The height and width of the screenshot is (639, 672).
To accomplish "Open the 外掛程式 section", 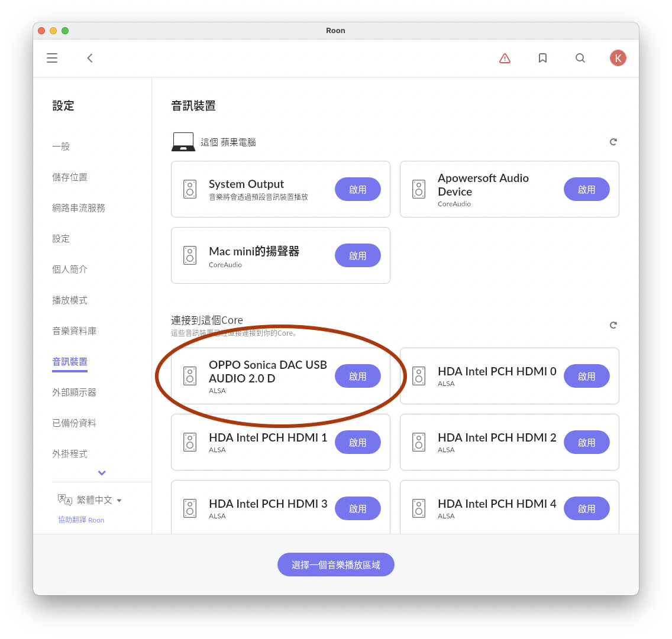I will (70, 454).
